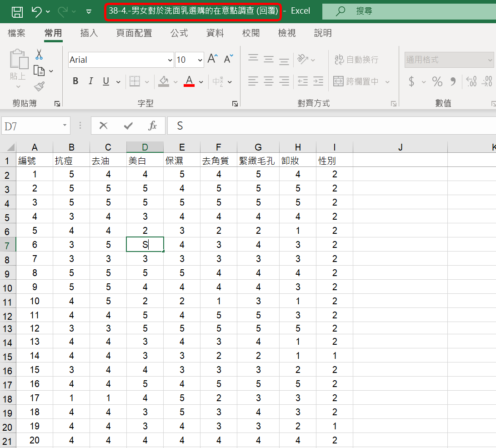Click the Save icon in title bar
This screenshot has width=496, height=448.
point(17,12)
